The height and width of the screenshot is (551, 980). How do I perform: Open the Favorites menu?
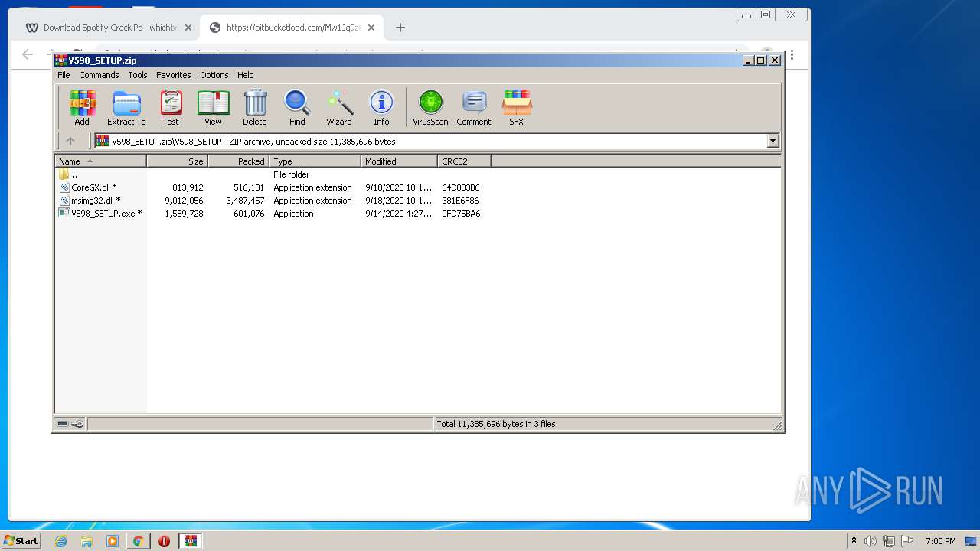174,75
